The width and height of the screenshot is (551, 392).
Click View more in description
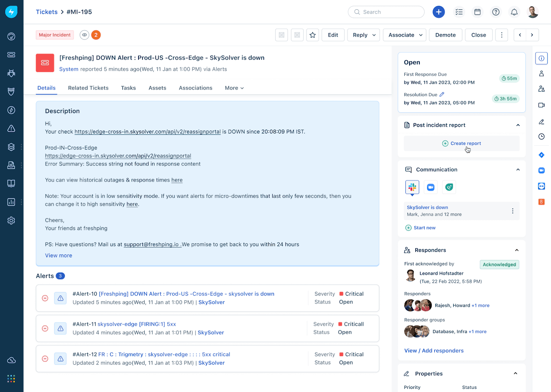[x=59, y=256]
